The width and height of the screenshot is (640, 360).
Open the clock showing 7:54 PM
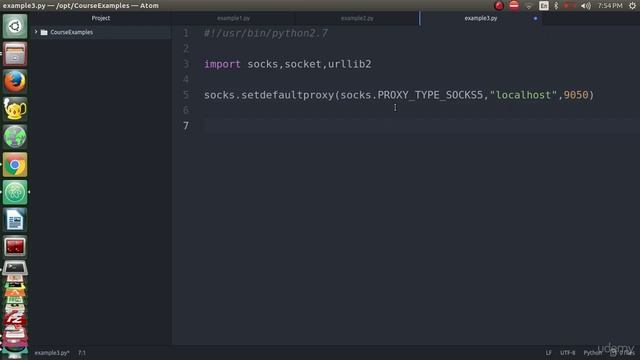(x=610, y=6)
